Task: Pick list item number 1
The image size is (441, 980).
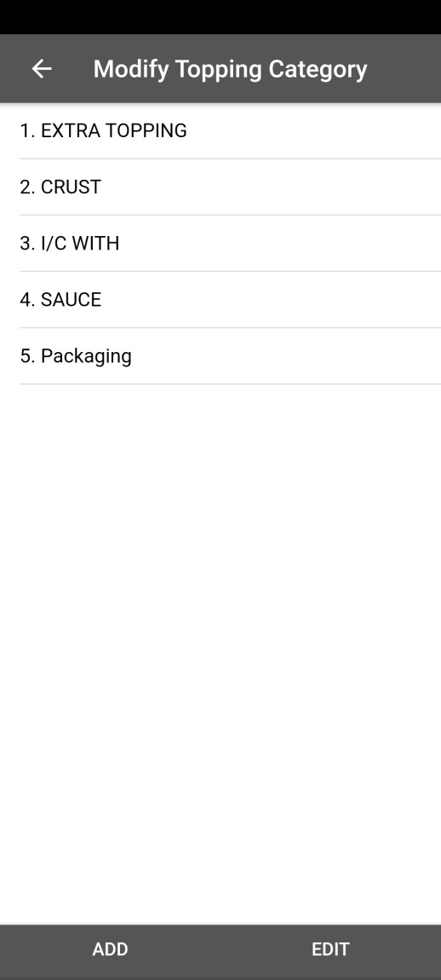Action: [220, 130]
